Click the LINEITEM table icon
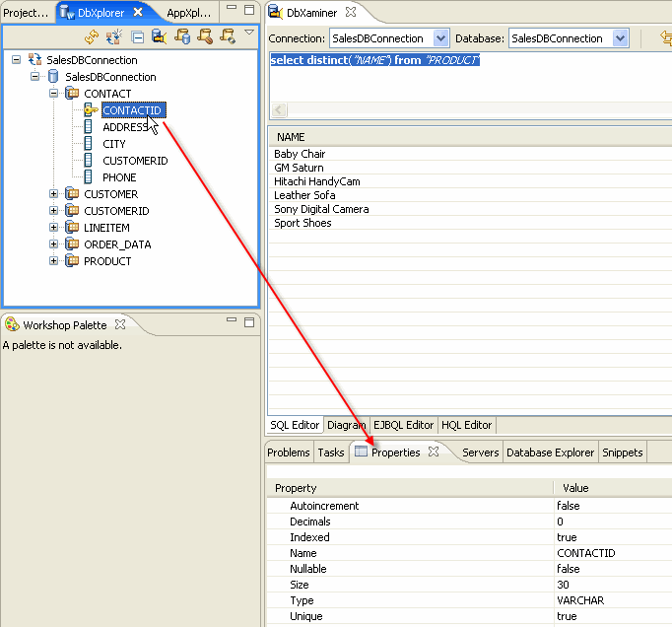Image resolution: width=672 pixels, height=627 pixels. click(x=72, y=228)
